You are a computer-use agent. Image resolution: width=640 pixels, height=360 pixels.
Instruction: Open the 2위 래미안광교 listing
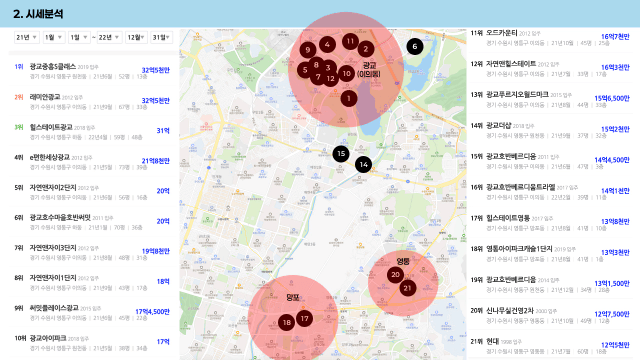pos(92,102)
